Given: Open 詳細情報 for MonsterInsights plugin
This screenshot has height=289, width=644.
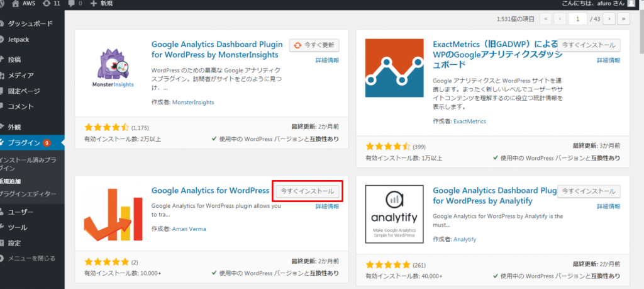Looking at the screenshot, I should (x=327, y=60).
